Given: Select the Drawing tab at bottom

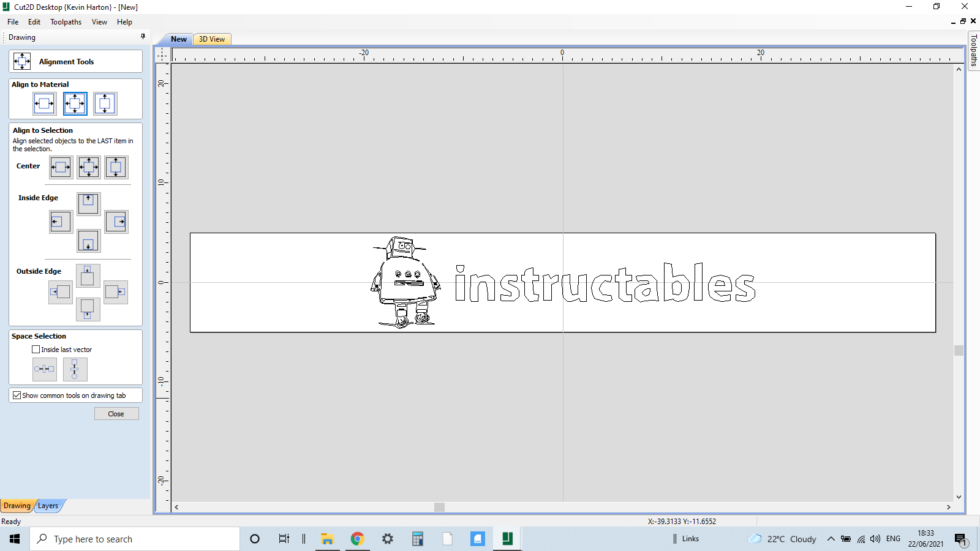Looking at the screenshot, I should (17, 506).
